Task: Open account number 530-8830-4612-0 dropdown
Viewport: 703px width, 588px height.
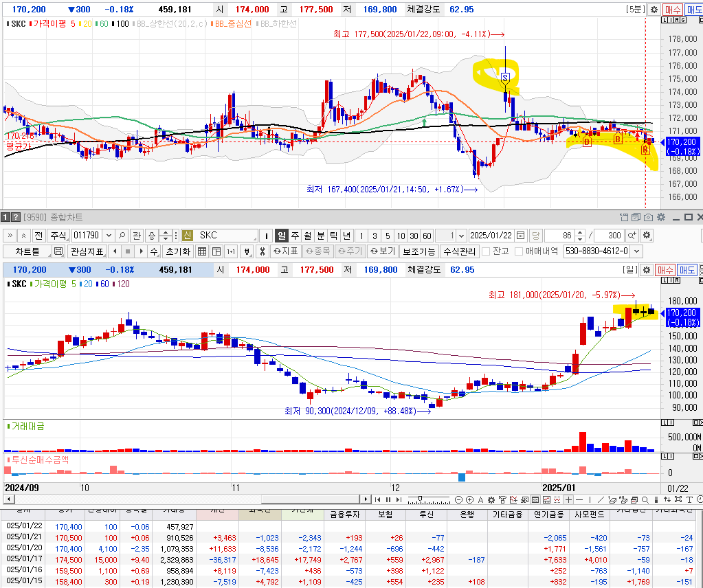Action: point(636,251)
